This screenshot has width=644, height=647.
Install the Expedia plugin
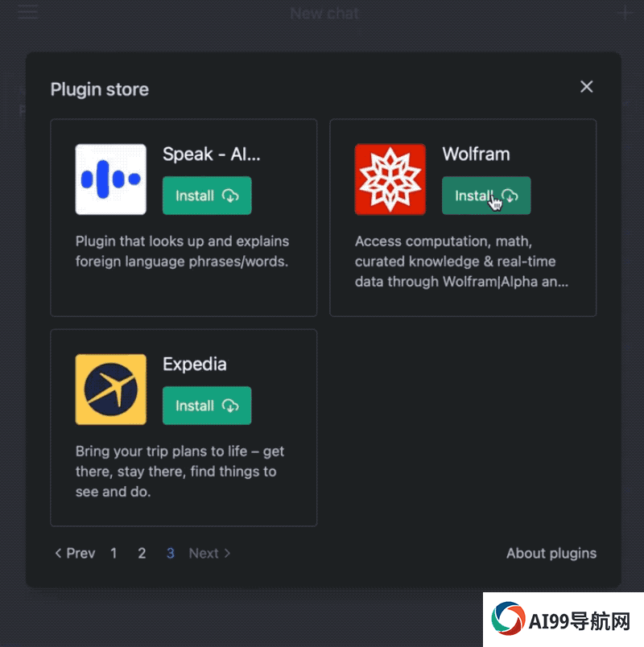pyautogui.click(x=207, y=406)
